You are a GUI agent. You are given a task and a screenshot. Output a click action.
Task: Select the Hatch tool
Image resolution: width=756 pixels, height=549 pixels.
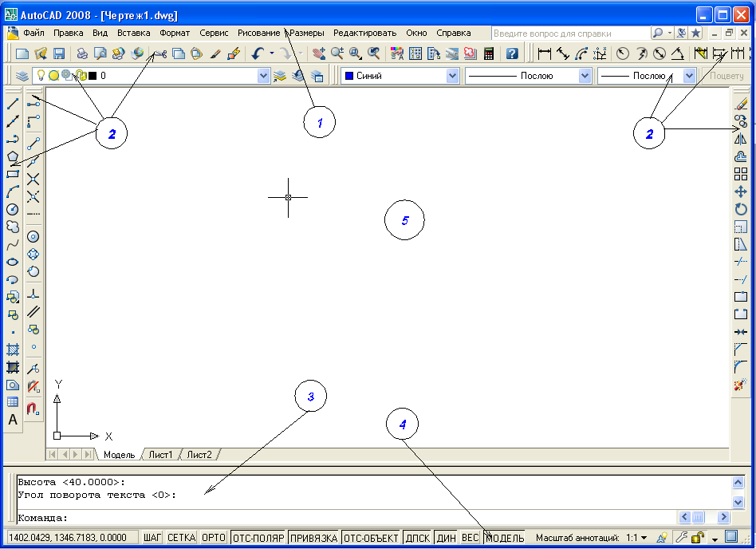[x=13, y=350]
